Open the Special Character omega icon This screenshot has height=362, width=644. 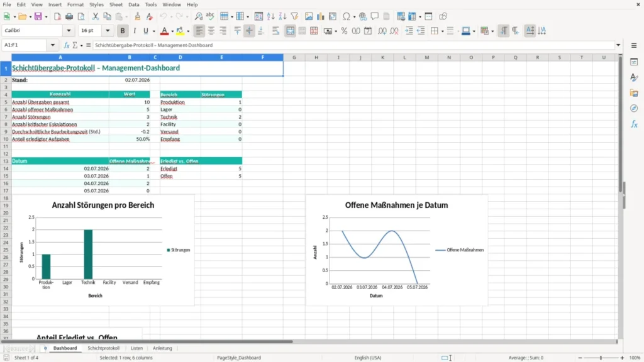pyautogui.click(x=347, y=16)
